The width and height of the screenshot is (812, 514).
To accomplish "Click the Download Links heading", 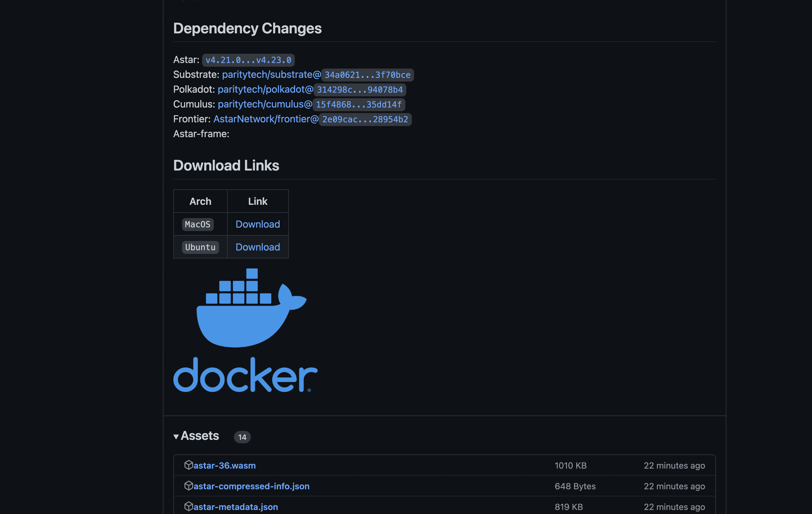I will [x=226, y=166].
